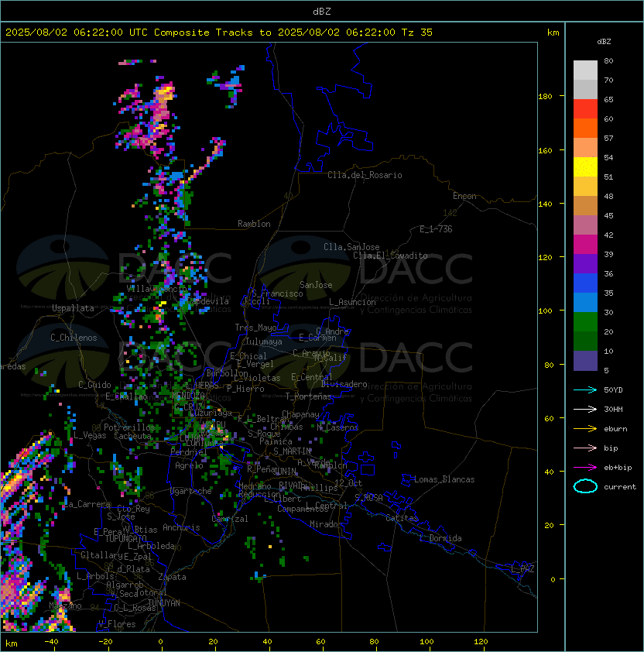Image resolution: width=644 pixels, height=652 pixels.
Task: Click the '100' y-axis tick label
Action: (x=545, y=311)
